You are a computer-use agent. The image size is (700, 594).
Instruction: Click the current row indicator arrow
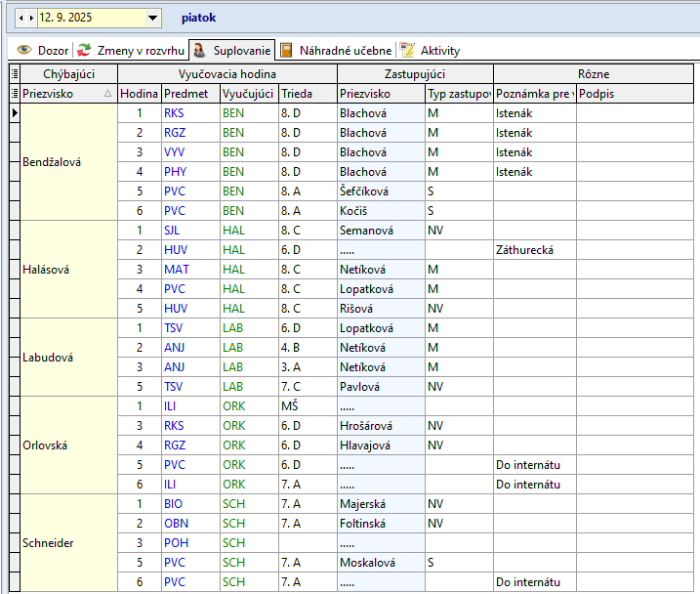coord(15,113)
